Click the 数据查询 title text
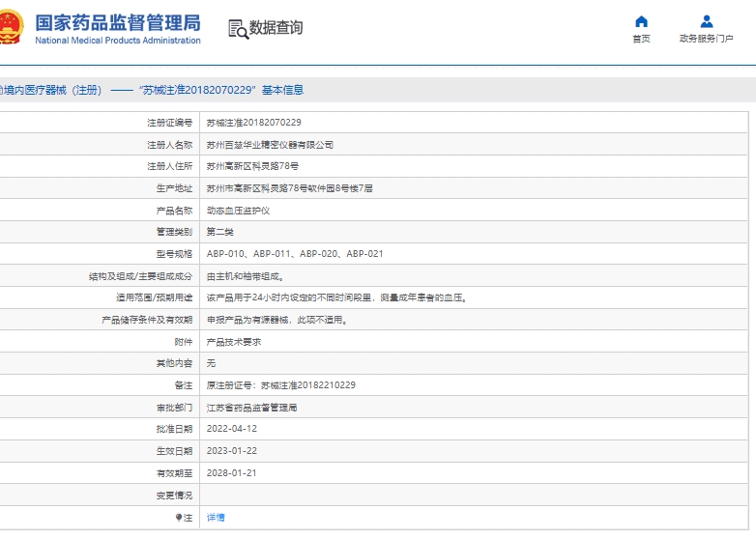 pyautogui.click(x=276, y=27)
